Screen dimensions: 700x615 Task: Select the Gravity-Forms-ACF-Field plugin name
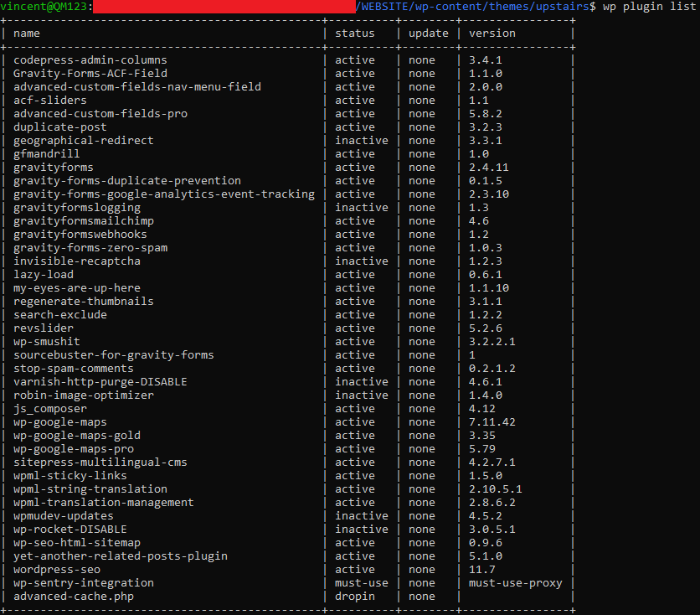(90, 74)
